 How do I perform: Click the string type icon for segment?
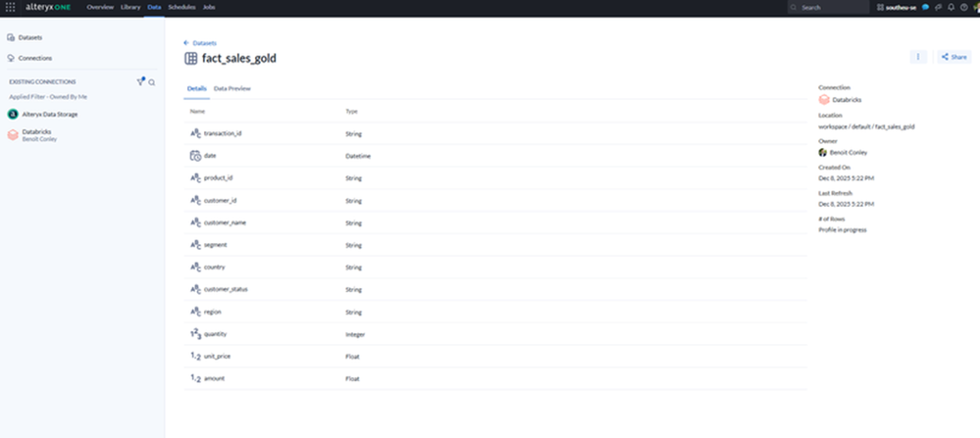pyautogui.click(x=195, y=245)
